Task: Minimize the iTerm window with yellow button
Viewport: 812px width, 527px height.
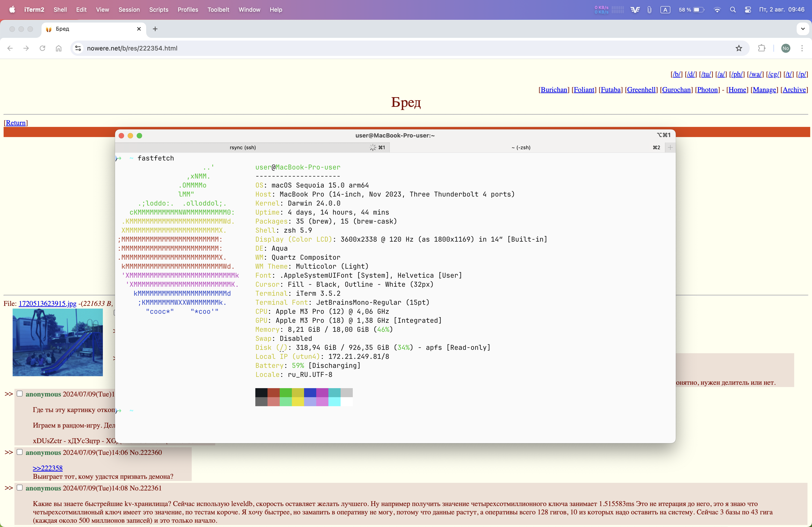Action: (130, 136)
